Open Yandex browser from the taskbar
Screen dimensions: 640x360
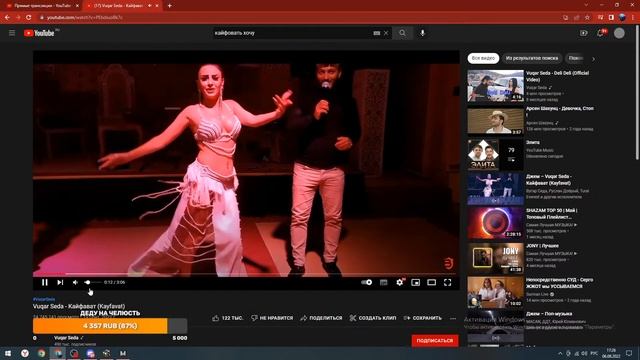pyautogui.click(x=25, y=353)
